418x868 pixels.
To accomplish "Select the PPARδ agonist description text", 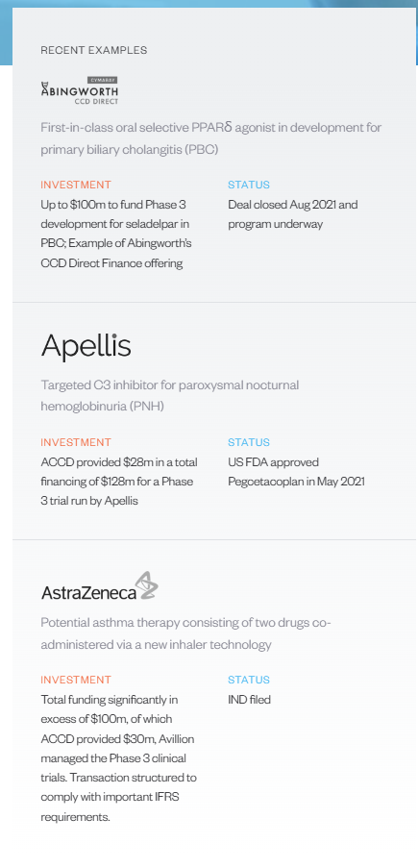I will (211, 138).
